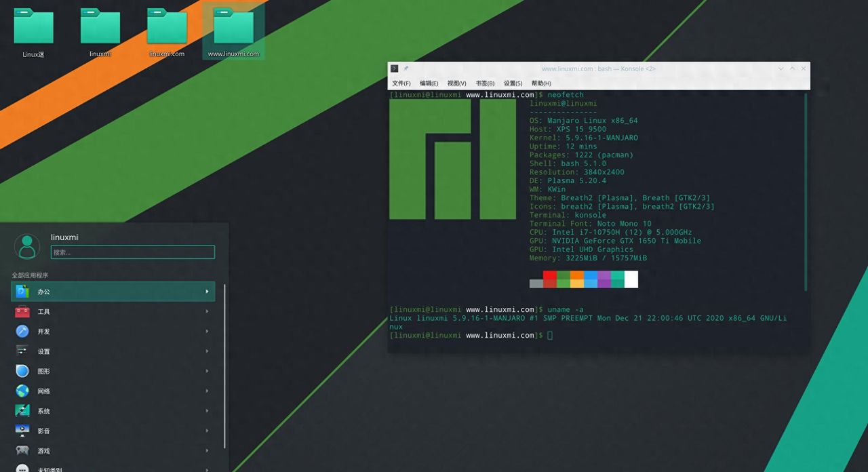Click the 系统 system category icon

point(22,410)
